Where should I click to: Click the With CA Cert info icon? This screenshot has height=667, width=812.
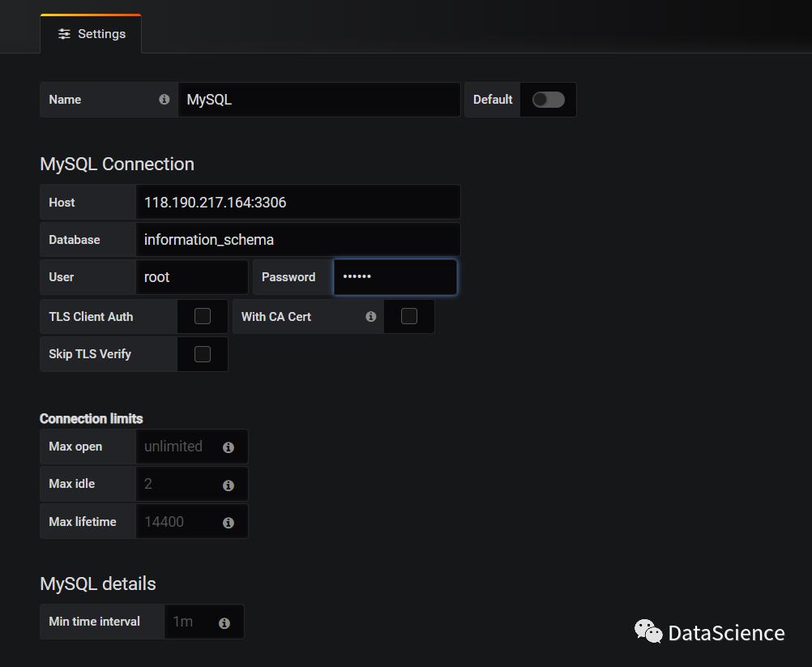tap(371, 316)
